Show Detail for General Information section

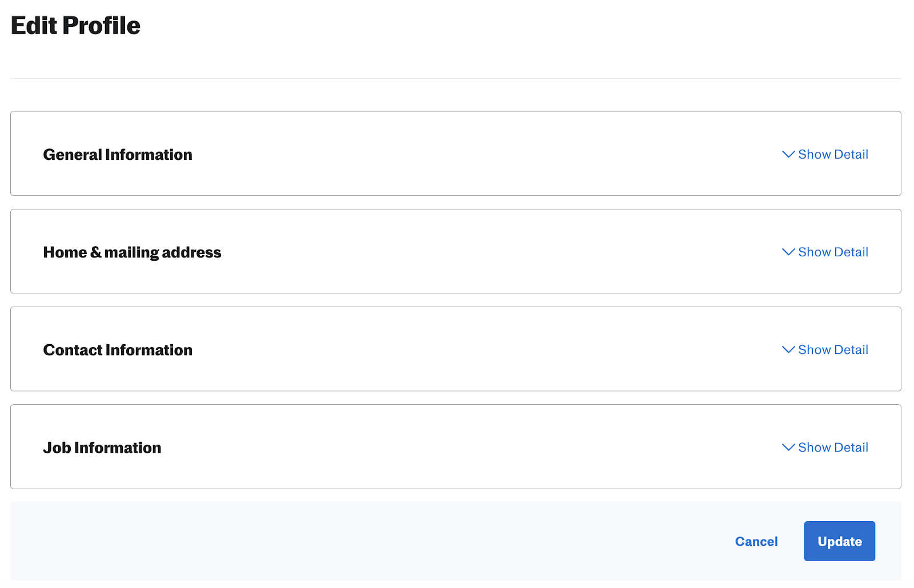833,154
